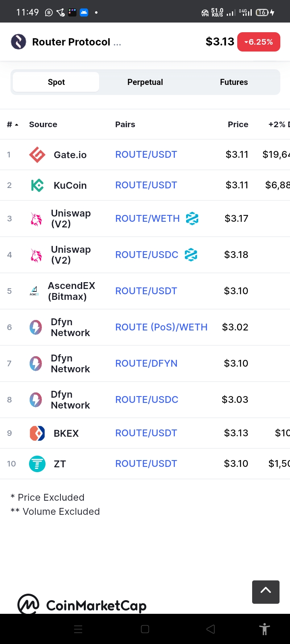Open the BKEX exchange logo

pyautogui.click(x=37, y=433)
